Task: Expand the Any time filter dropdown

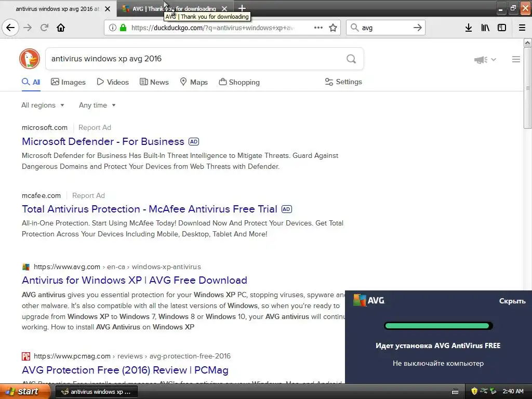Action: point(97,105)
